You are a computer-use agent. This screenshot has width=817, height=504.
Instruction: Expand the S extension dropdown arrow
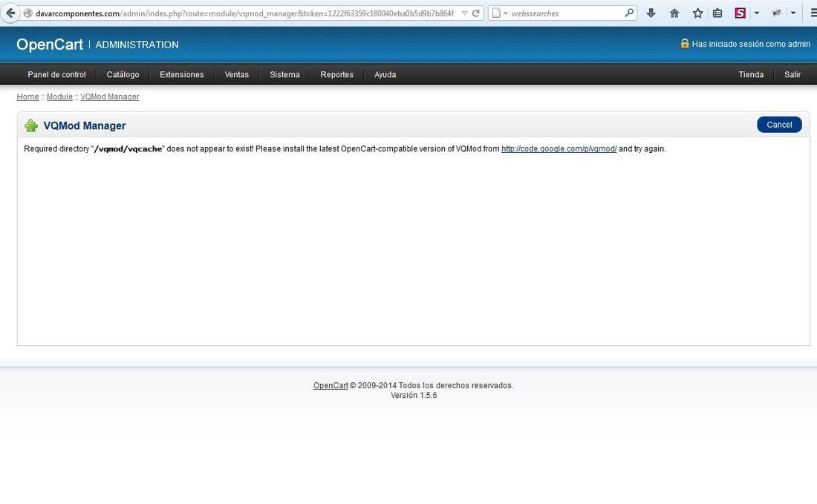click(757, 13)
